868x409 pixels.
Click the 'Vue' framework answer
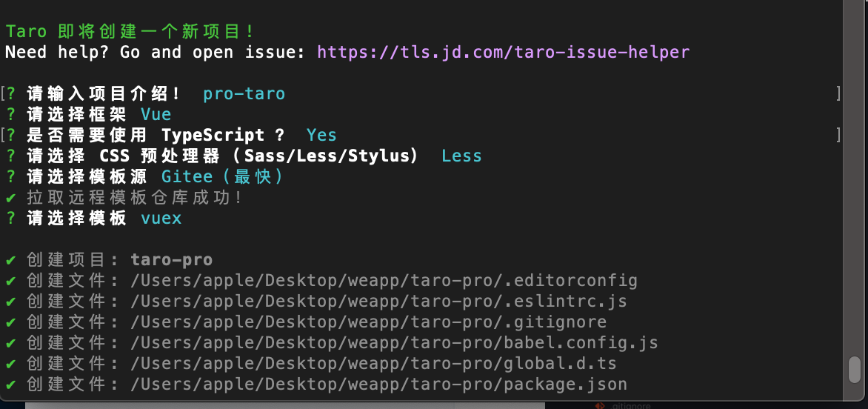pos(156,115)
